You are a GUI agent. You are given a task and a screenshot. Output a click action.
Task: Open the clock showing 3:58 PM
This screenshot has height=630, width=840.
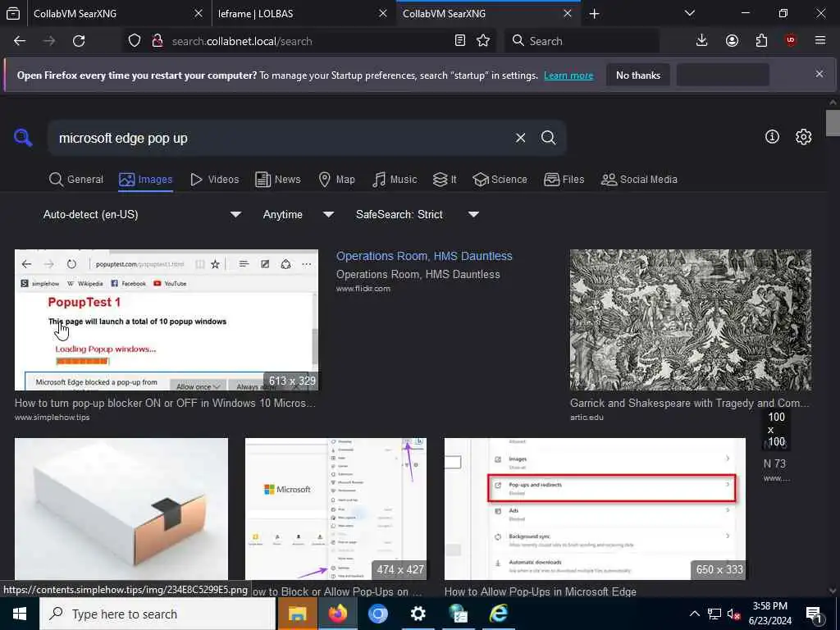tap(769, 614)
